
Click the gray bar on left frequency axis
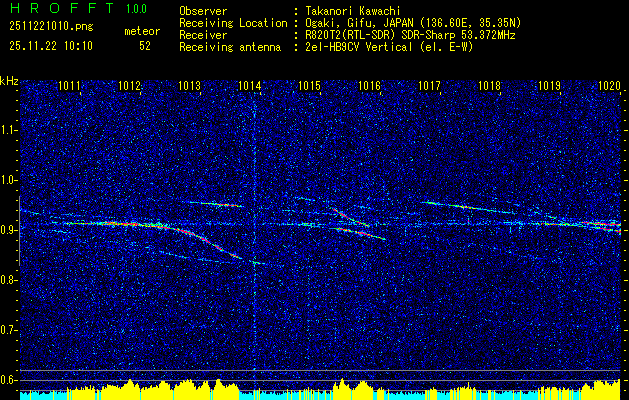click(19, 231)
